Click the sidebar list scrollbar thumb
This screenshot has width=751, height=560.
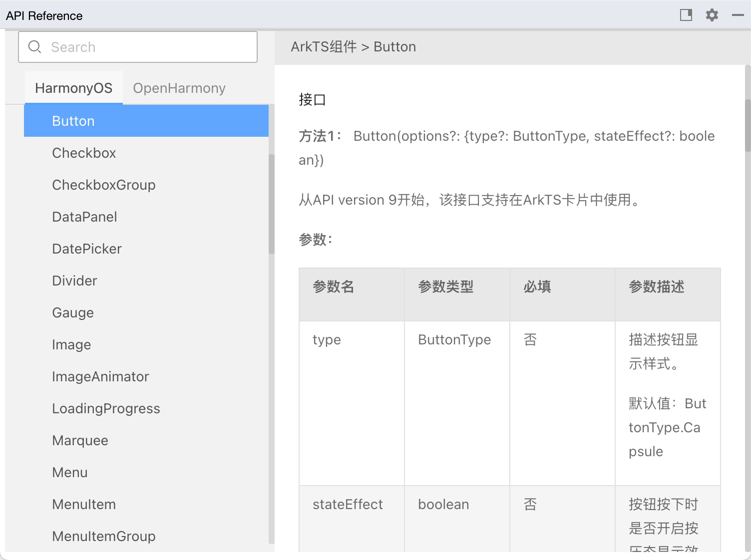pyautogui.click(x=271, y=204)
